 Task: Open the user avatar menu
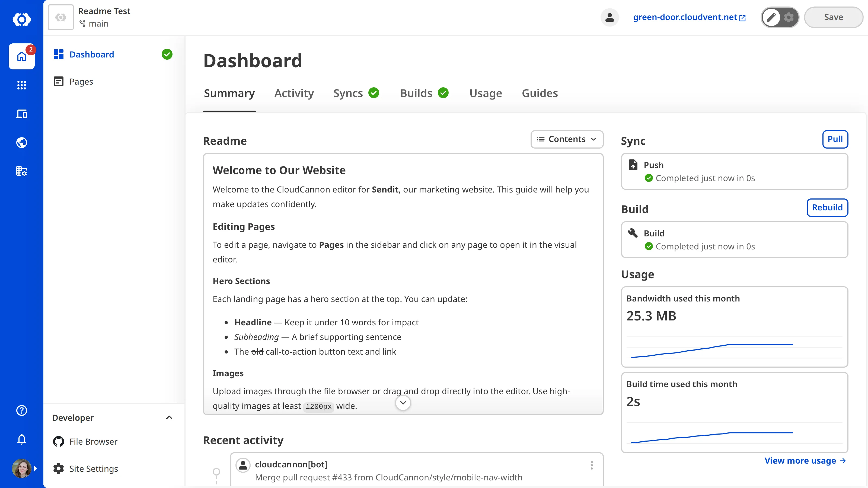pos(22,468)
